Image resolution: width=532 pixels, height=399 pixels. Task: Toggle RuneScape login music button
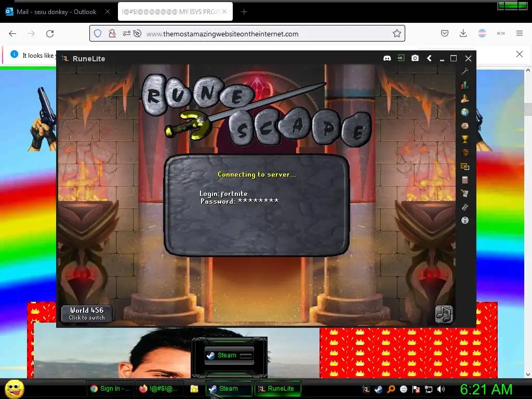coord(444,314)
